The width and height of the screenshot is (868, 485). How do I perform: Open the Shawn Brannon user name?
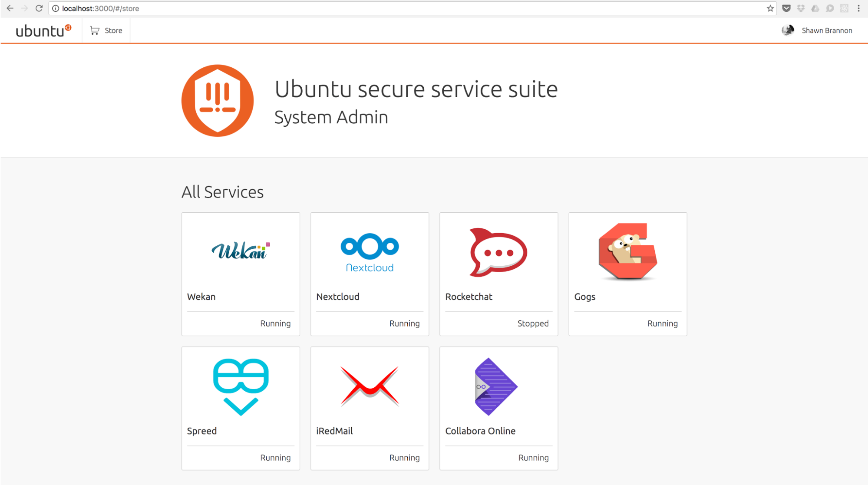827,30
